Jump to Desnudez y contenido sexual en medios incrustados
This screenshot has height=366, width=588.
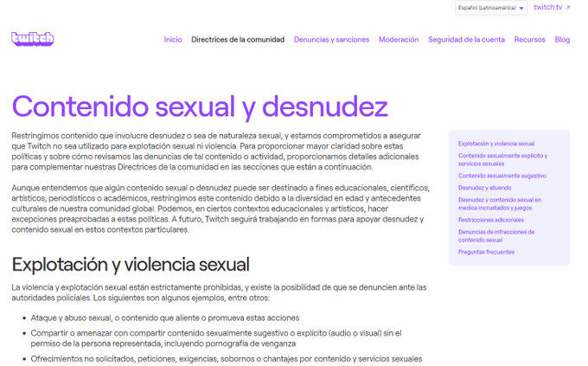[500, 204]
